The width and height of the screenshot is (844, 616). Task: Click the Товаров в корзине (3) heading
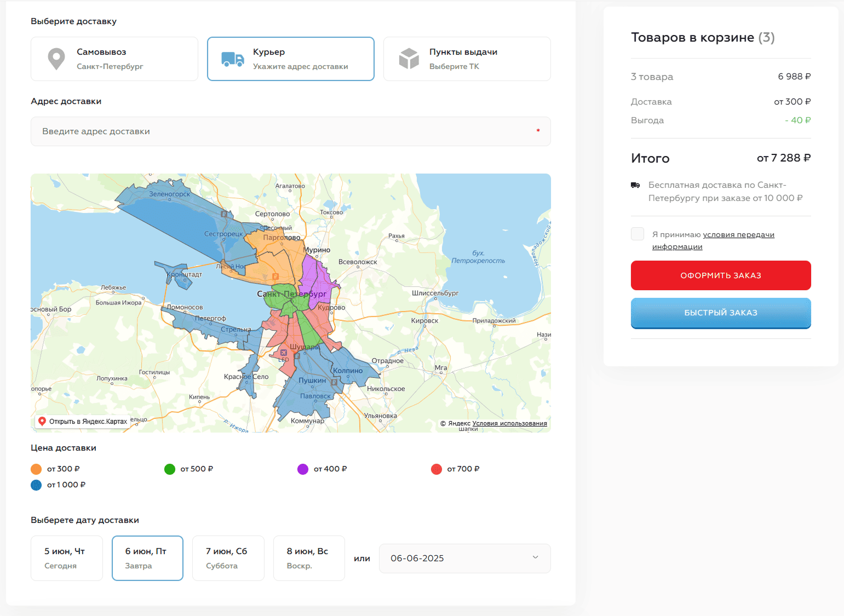(x=703, y=37)
